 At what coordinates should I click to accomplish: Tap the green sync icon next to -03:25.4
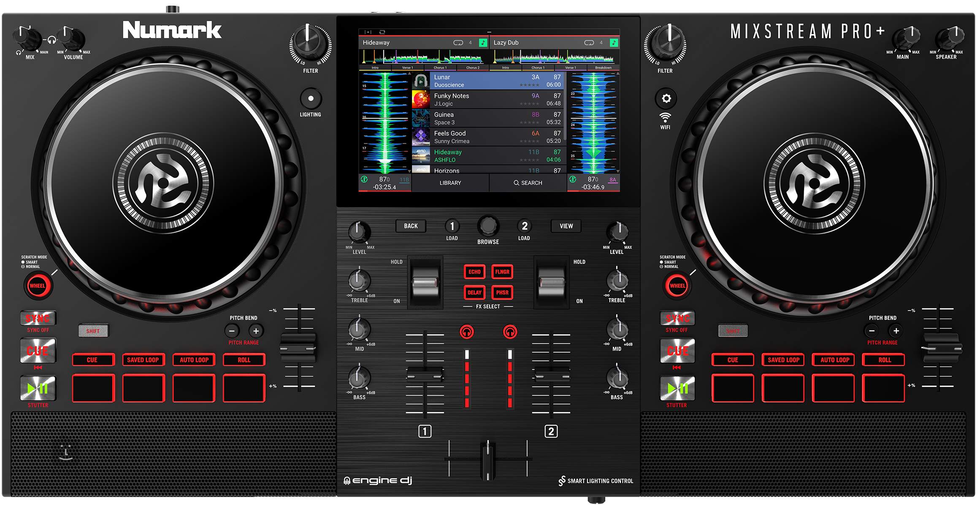[364, 179]
